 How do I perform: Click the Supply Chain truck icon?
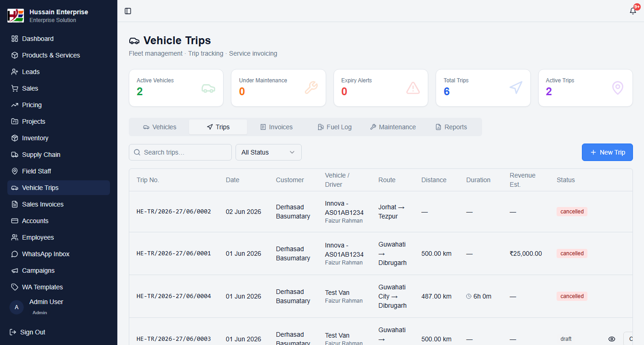click(15, 155)
